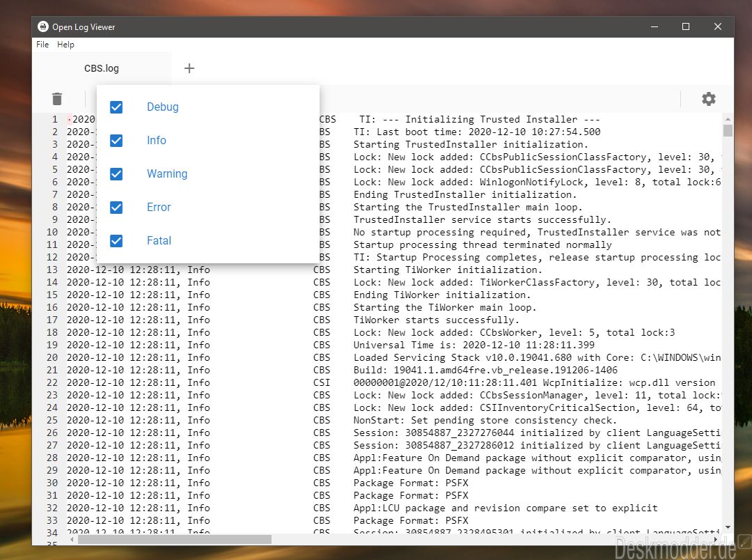Click the "CSI" source label on line 22
752x560 pixels.
pos(322,382)
